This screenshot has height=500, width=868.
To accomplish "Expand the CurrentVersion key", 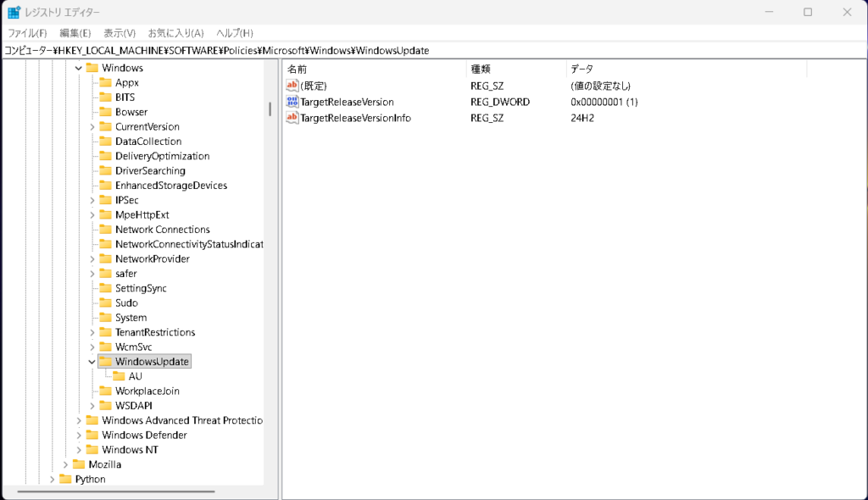I will pyautogui.click(x=92, y=127).
